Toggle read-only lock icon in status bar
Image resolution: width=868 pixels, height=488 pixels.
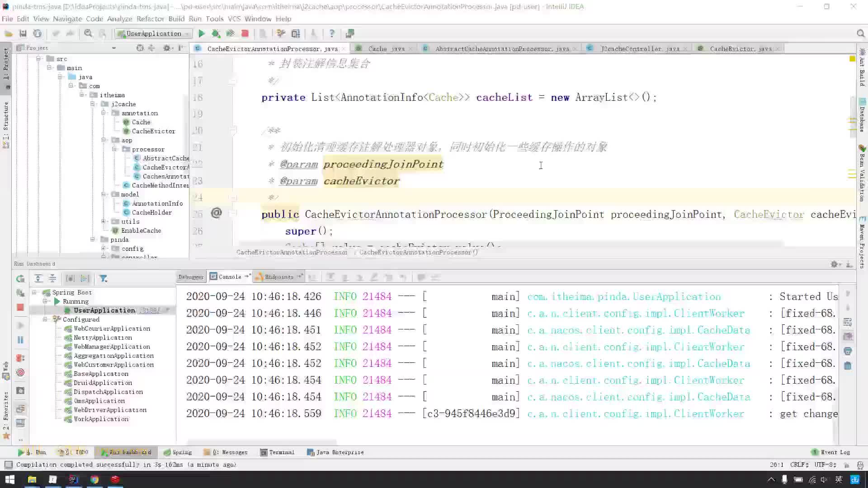tap(846, 465)
